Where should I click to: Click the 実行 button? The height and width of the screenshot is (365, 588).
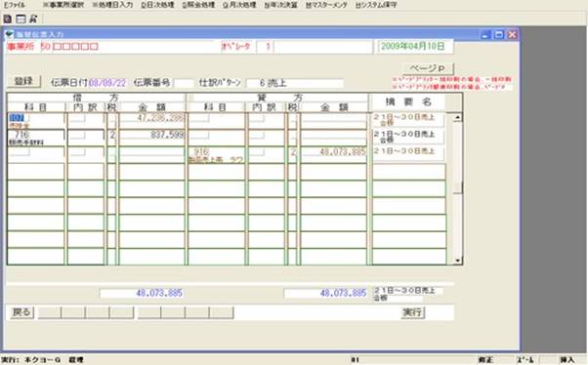(x=413, y=312)
